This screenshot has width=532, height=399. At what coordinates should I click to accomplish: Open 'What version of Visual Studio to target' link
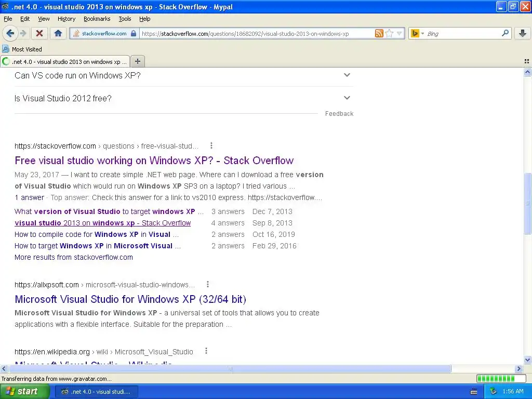pyautogui.click(x=109, y=211)
